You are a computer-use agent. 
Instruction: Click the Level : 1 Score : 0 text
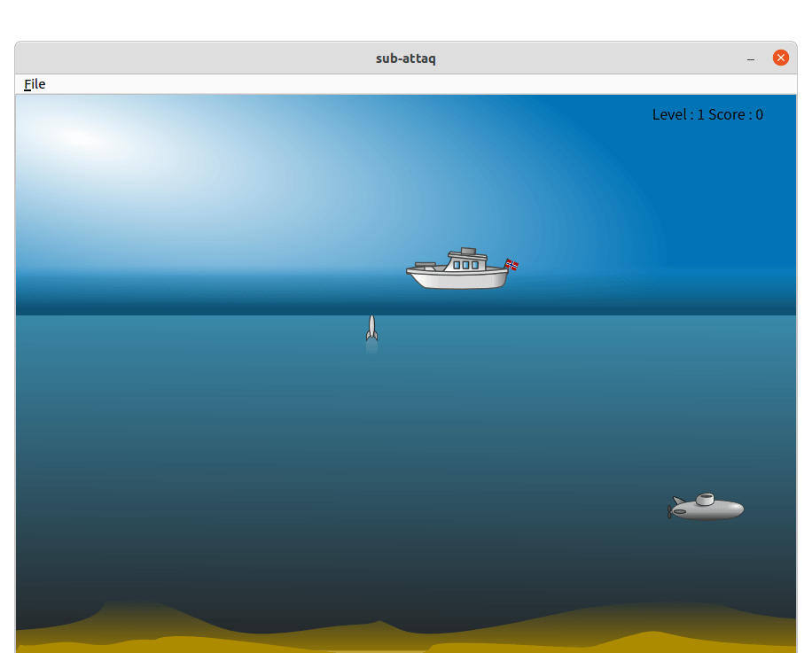click(x=707, y=114)
